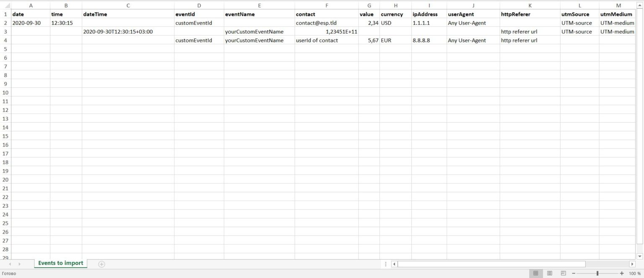The image size is (644, 278).
Task: Select column F header
Action: [327, 5]
